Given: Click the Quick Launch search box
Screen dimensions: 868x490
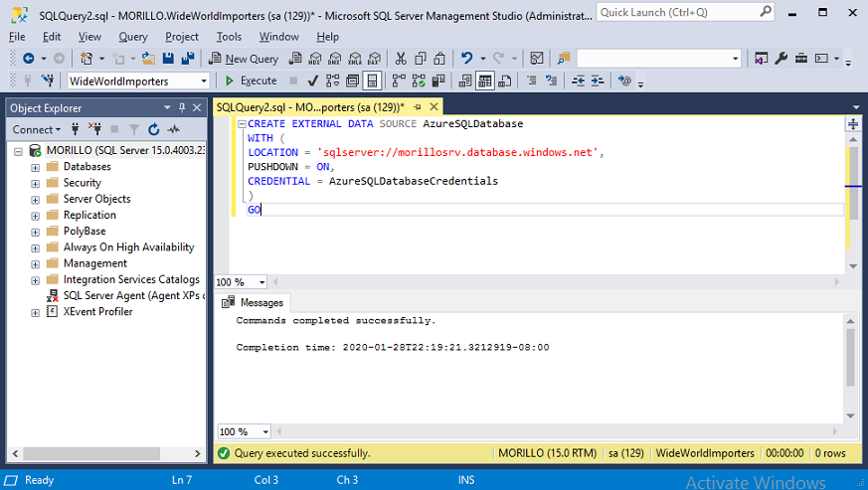Looking at the screenshot, I should (685, 12).
